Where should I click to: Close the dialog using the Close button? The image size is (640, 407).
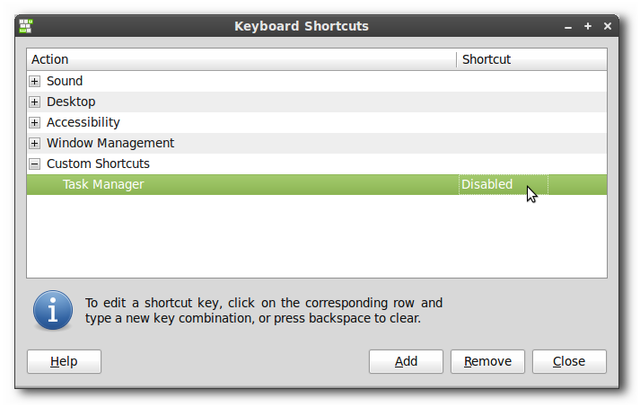[x=569, y=361]
